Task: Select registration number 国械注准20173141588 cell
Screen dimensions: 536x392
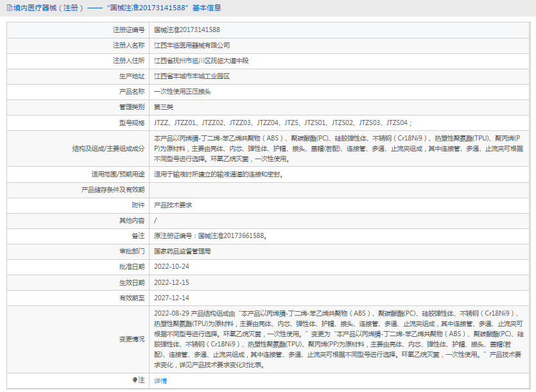Action: tap(187, 30)
